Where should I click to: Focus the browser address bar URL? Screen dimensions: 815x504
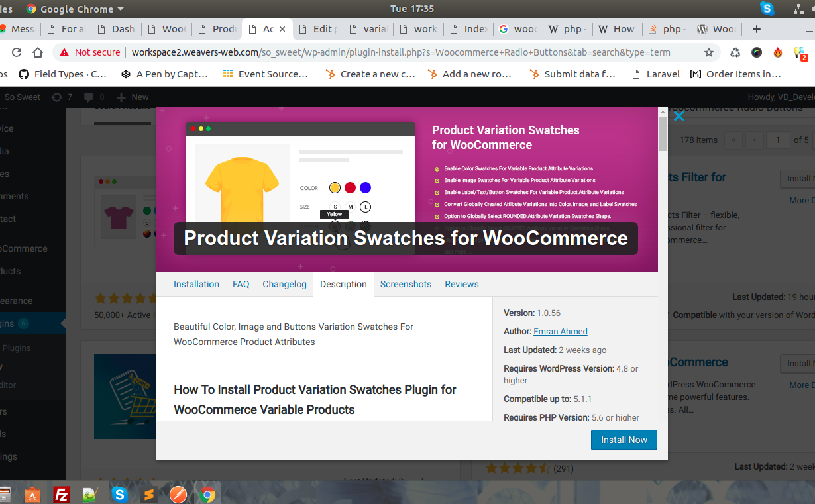pyautogui.click(x=401, y=52)
